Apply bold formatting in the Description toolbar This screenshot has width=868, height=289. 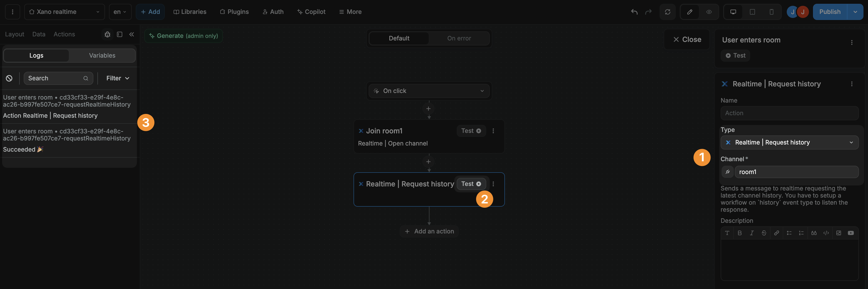[740, 233]
